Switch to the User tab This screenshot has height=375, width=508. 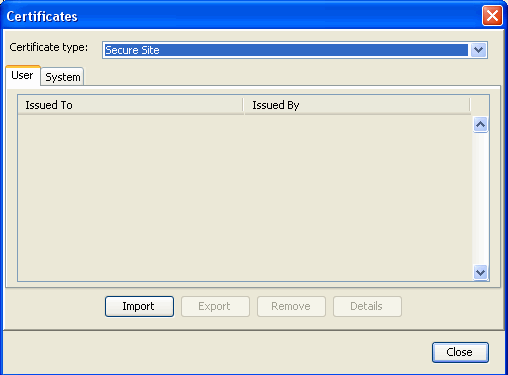click(x=23, y=76)
